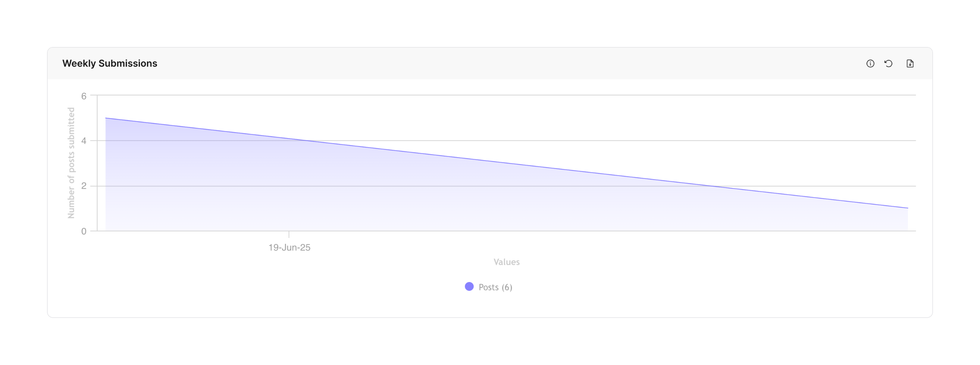
Task: Click the info icon in chart header
Action: (870, 64)
